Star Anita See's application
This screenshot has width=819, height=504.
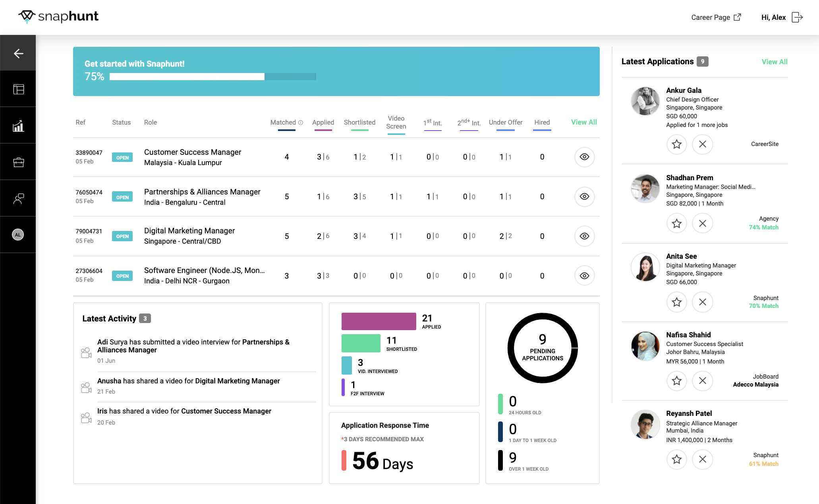676,302
